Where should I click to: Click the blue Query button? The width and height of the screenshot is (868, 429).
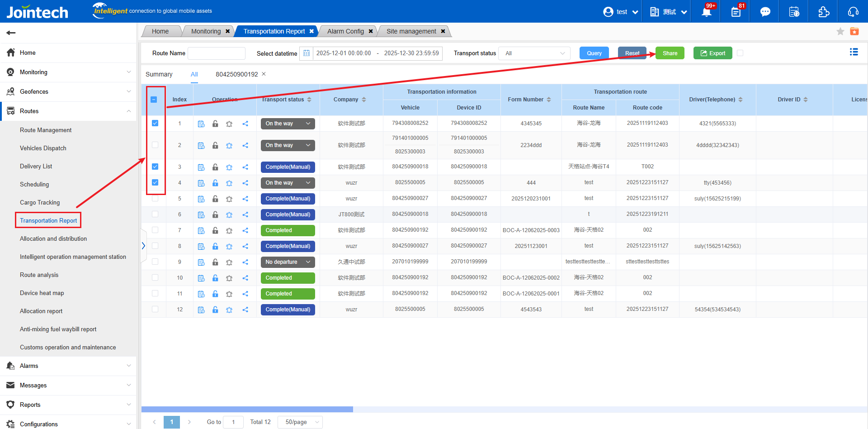tap(594, 53)
